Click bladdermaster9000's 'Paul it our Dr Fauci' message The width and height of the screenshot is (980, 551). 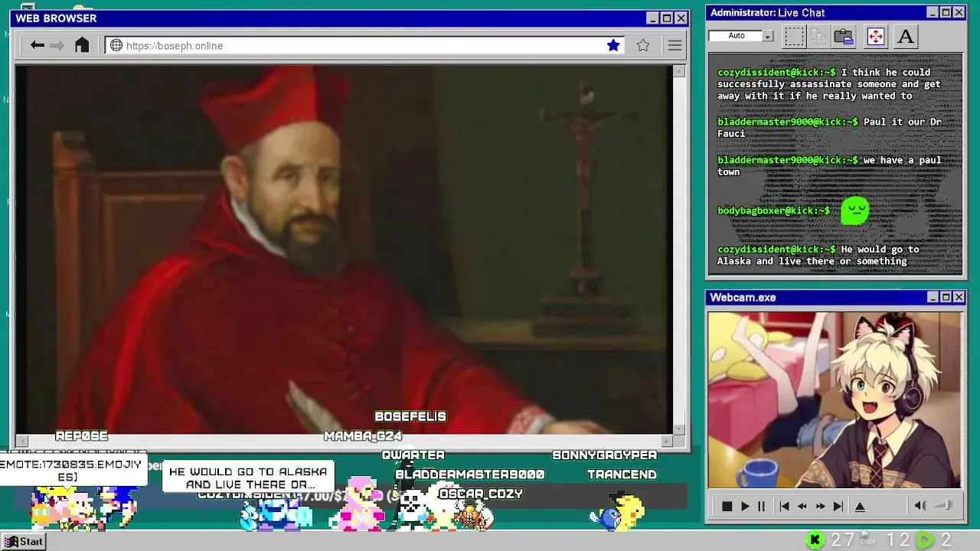coord(829,127)
